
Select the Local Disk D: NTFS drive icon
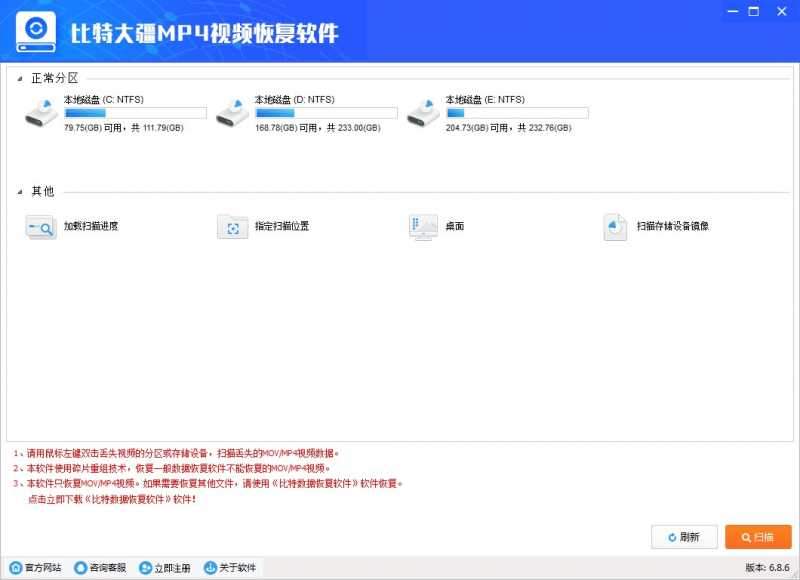[x=234, y=113]
